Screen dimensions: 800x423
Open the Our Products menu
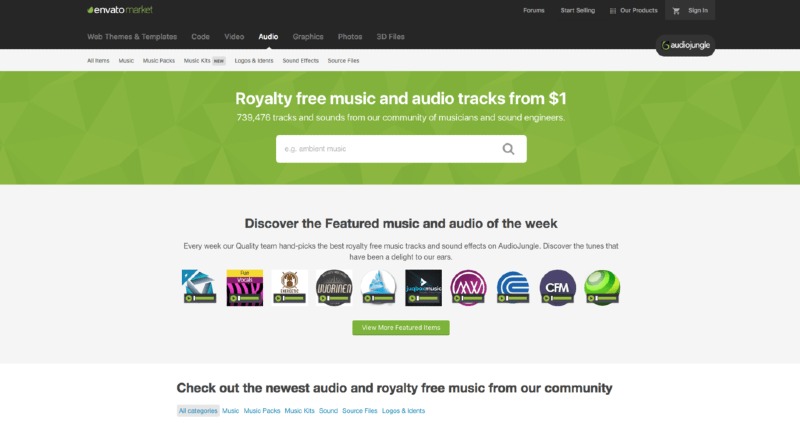pyautogui.click(x=634, y=10)
